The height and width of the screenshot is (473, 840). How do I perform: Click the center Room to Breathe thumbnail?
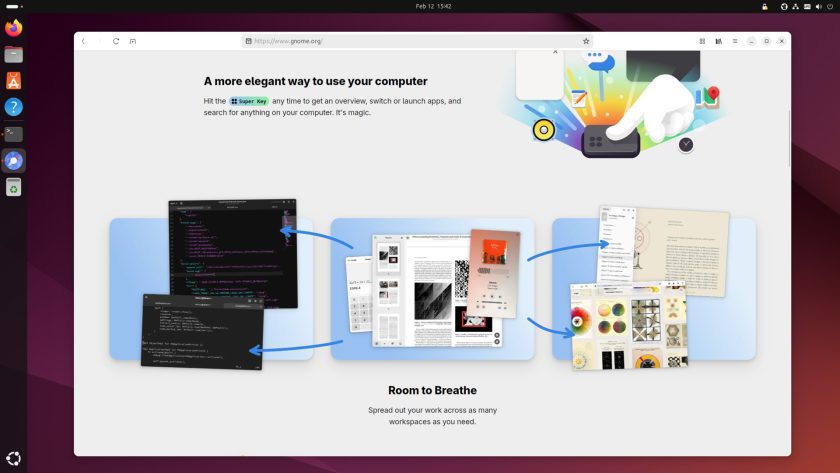click(432, 289)
